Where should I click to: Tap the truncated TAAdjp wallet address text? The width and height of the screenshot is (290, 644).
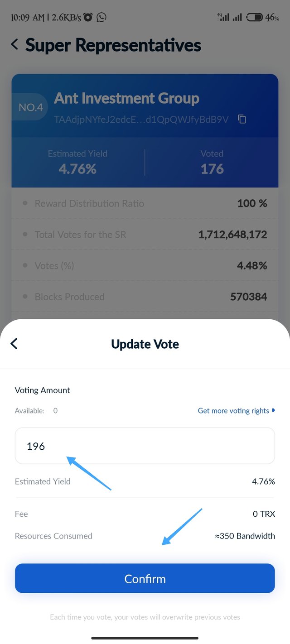pyautogui.click(x=141, y=119)
